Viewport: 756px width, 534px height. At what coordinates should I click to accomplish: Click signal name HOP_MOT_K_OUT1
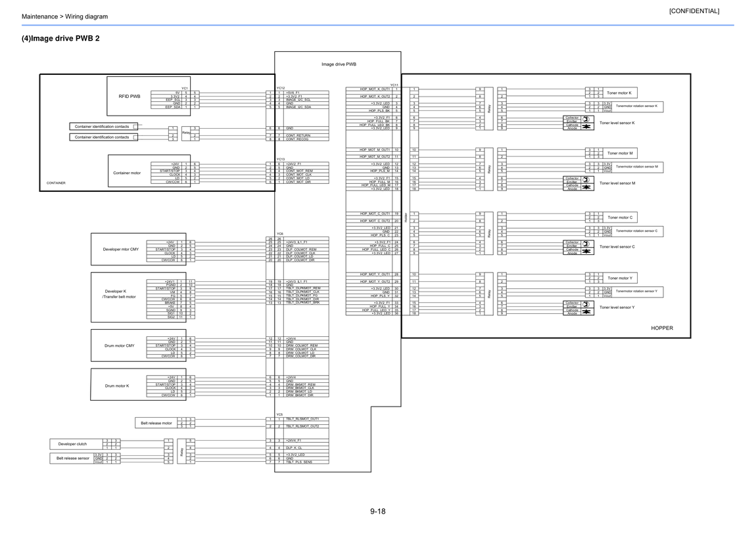click(x=375, y=89)
